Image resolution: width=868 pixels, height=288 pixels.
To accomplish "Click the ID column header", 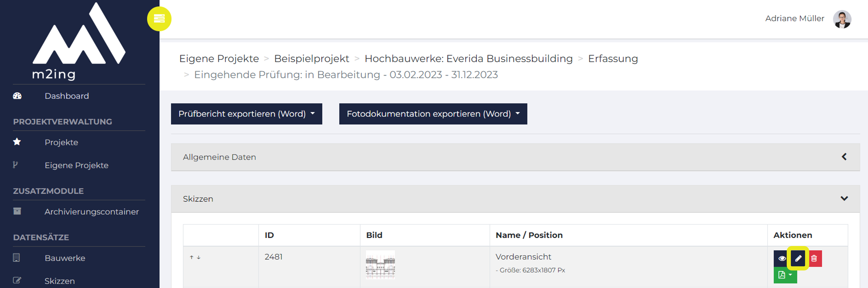I will coord(269,235).
